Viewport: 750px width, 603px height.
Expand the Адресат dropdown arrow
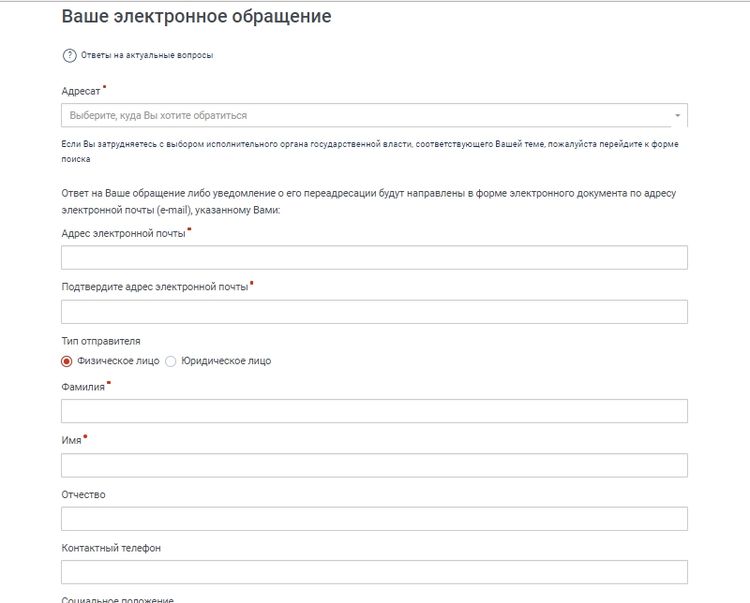(677, 116)
